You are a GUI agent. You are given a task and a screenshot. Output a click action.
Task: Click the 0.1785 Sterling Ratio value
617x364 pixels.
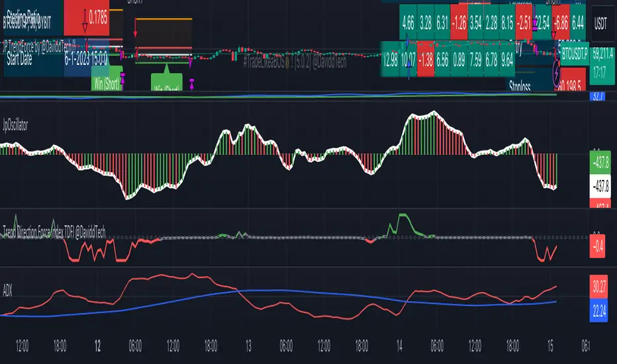[98, 18]
